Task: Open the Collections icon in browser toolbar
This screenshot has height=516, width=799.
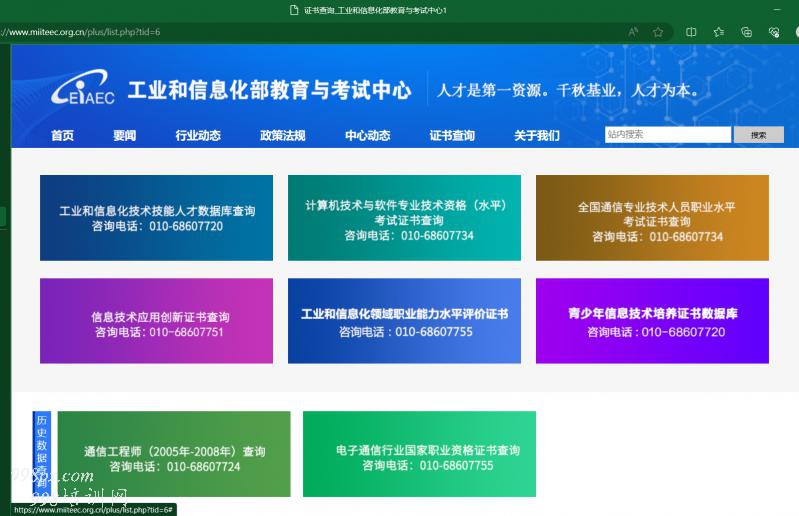Action: click(x=746, y=32)
